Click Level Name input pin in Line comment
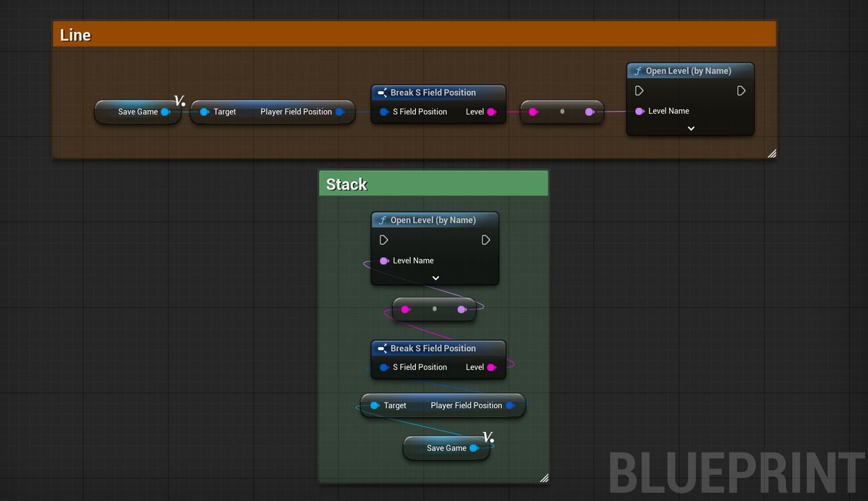Viewport: 868px width, 501px height. (x=639, y=111)
